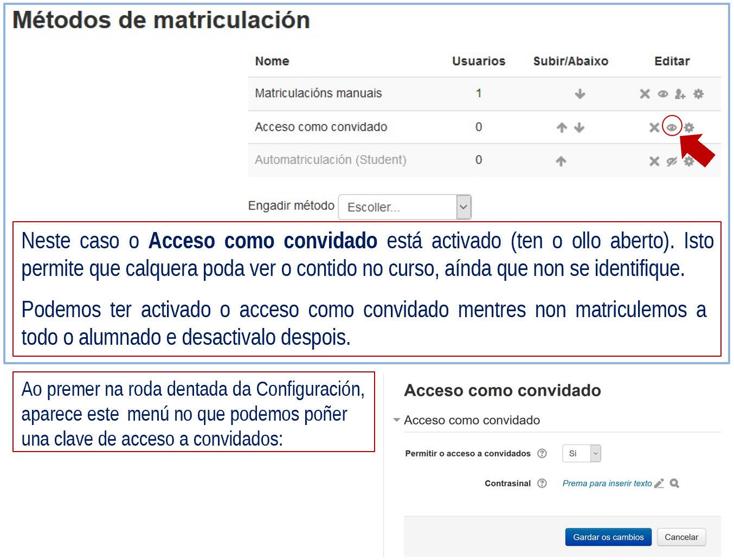Enable Automatriculación (Student) via crossed eye

point(672,162)
